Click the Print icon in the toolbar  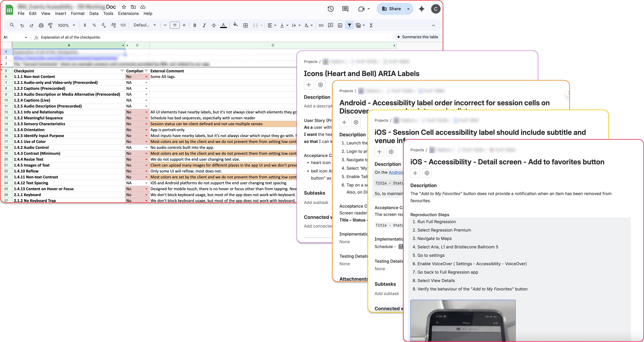[41, 25]
